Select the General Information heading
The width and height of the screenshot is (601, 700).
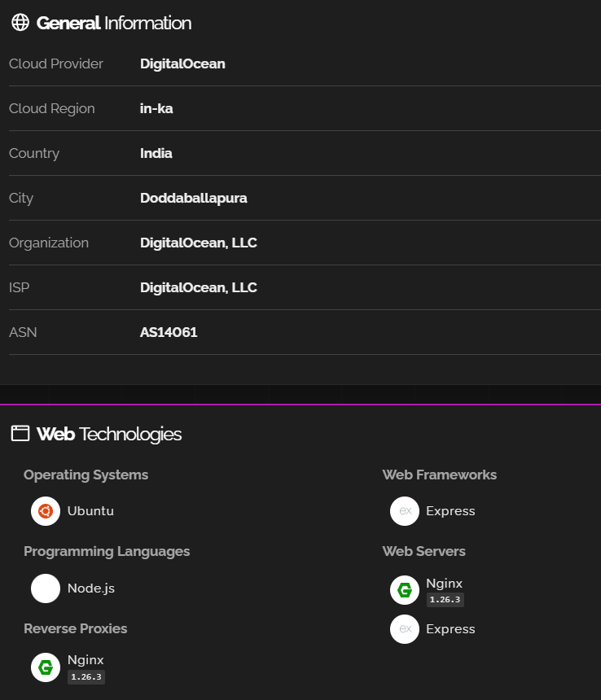click(x=114, y=23)
